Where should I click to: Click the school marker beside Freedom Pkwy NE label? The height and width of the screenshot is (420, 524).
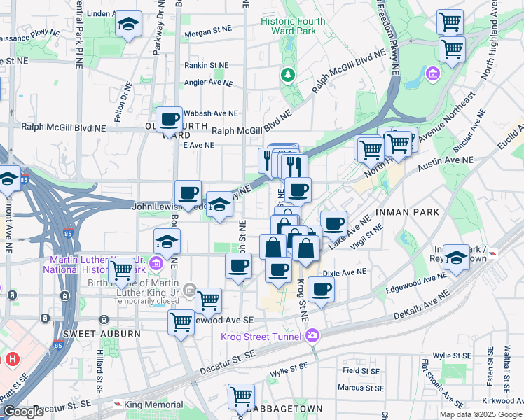tap(219, 207)
